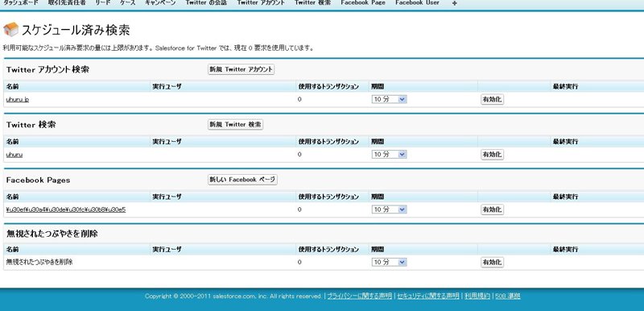Switch to the 取引先責任者 tab
This screenshot has width=644, height=311.
[x=67, y=3]
